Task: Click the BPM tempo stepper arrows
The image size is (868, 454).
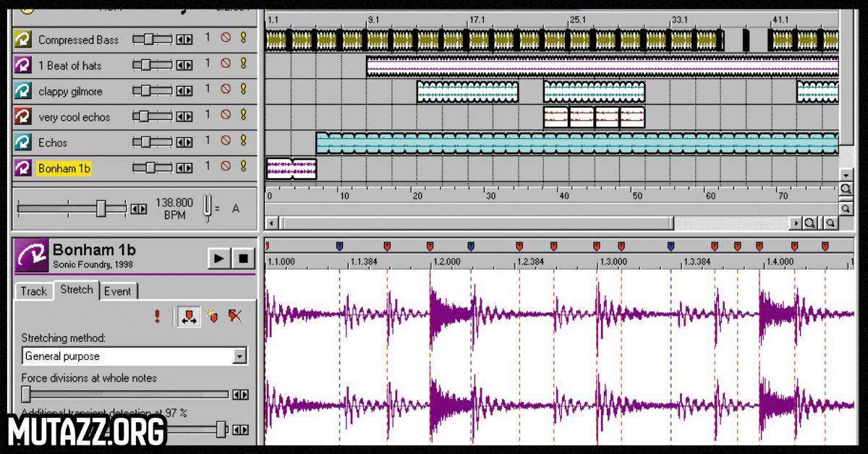Action: pyautogui.click(x=138, y=209)
